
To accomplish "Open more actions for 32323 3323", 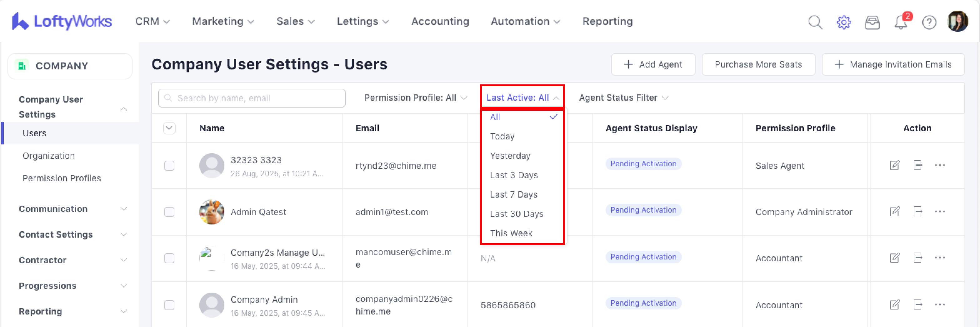I will click(x=940, y=165).
